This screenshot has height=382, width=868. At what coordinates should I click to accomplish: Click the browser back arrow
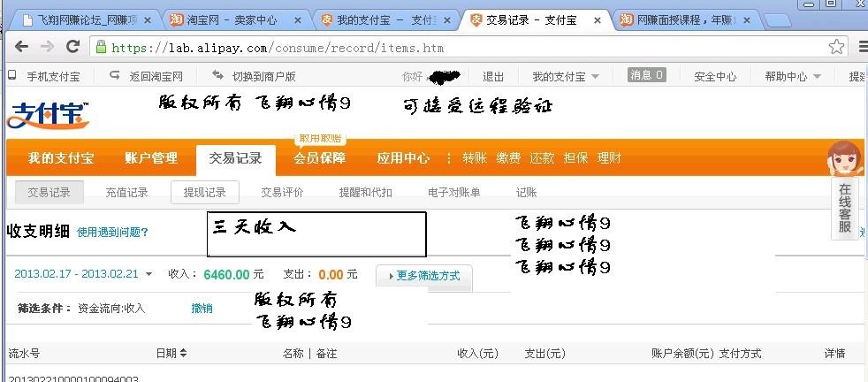tap(19, 48)
